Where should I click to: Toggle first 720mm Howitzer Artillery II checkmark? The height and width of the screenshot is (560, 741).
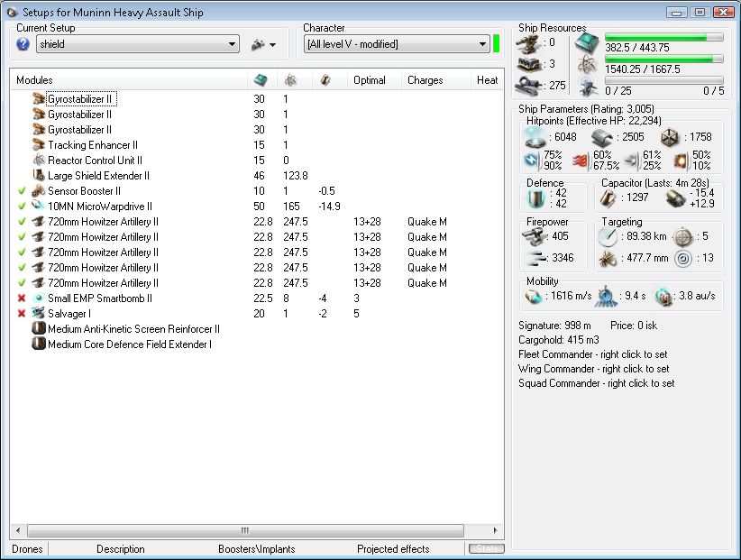22,222
